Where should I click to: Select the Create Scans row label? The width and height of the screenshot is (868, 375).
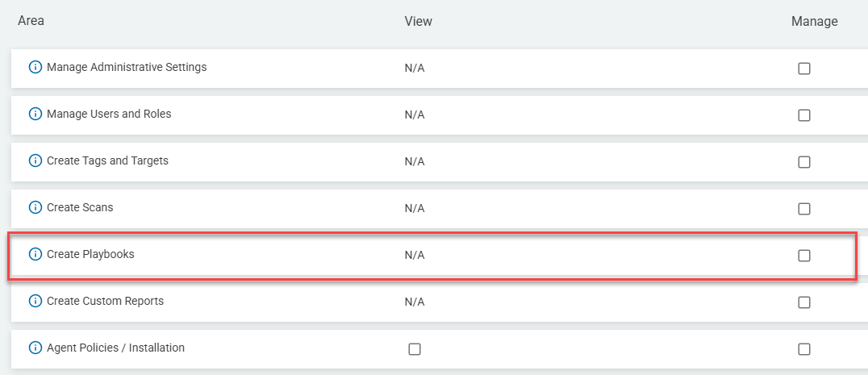(80, 208)
